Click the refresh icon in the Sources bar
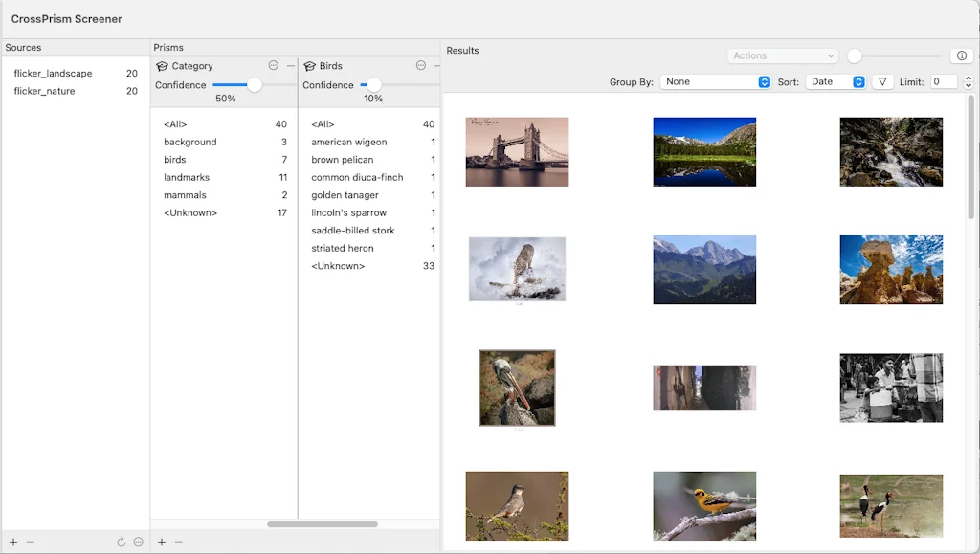The height and width of the screenshot is (554, 980). pos(121,542)
